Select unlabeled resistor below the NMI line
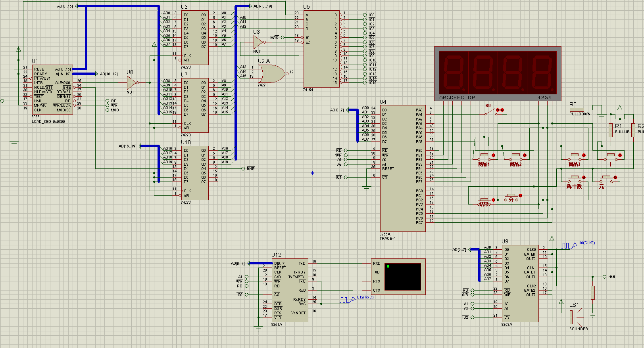 tap(593, 293)
